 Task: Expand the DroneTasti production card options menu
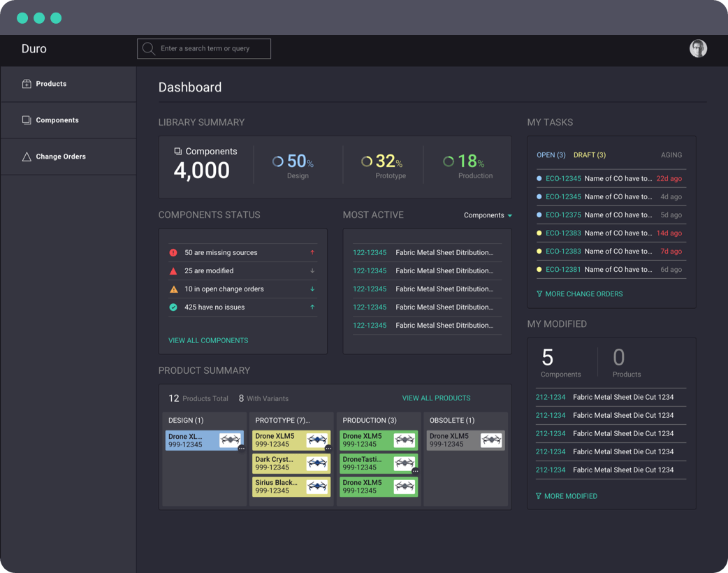(415, 472)
